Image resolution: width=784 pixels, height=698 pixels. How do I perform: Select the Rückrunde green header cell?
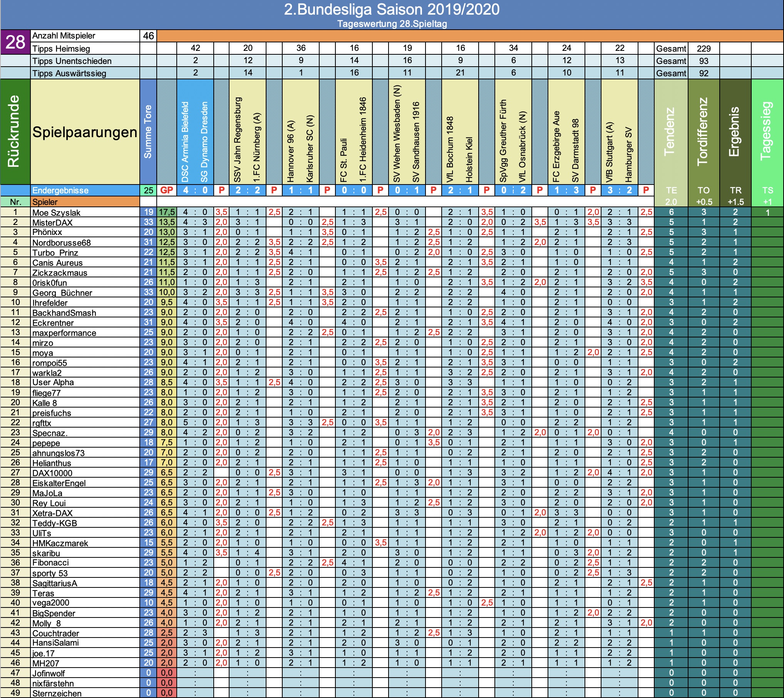(x=15, y=132)
